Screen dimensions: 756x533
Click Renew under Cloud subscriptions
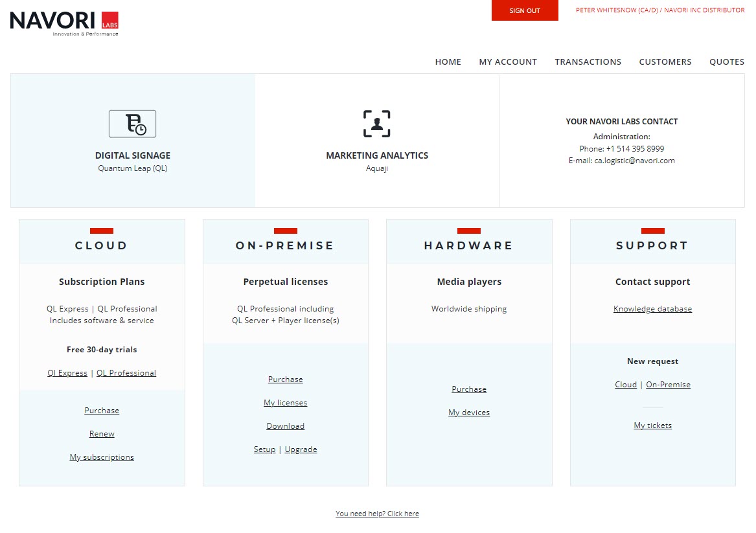[x=102, y=434]
